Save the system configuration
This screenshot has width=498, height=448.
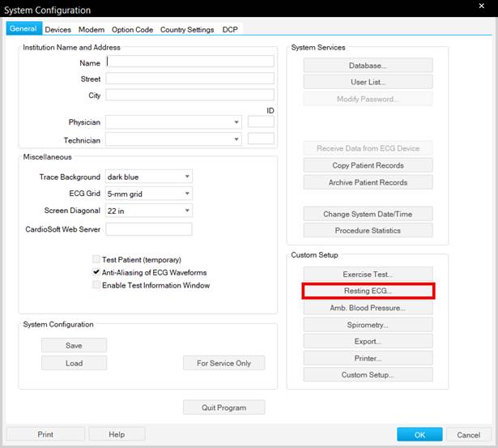tap(74, 345)
